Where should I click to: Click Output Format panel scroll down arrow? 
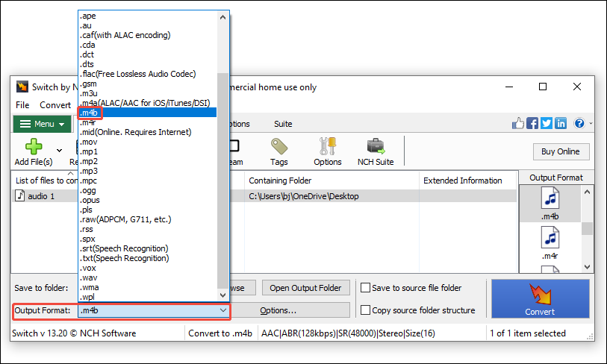tap(588, 267)
